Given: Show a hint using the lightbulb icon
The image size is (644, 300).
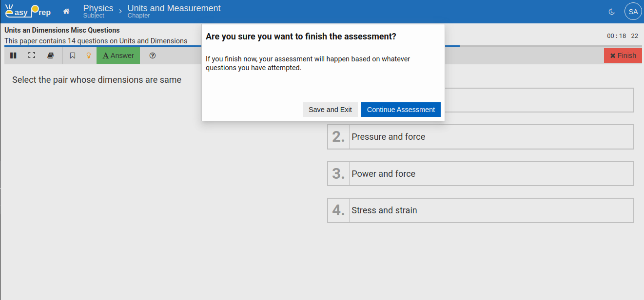Looking at the screenshot, I should [x=88, y=55].
